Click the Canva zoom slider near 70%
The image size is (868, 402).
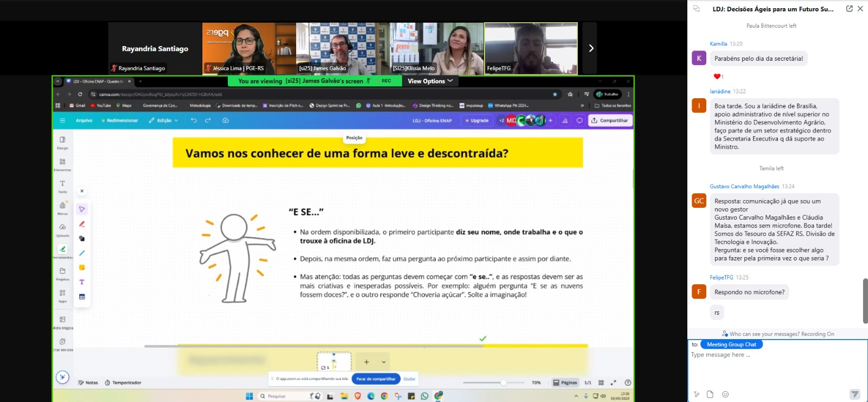pos(503,382)
